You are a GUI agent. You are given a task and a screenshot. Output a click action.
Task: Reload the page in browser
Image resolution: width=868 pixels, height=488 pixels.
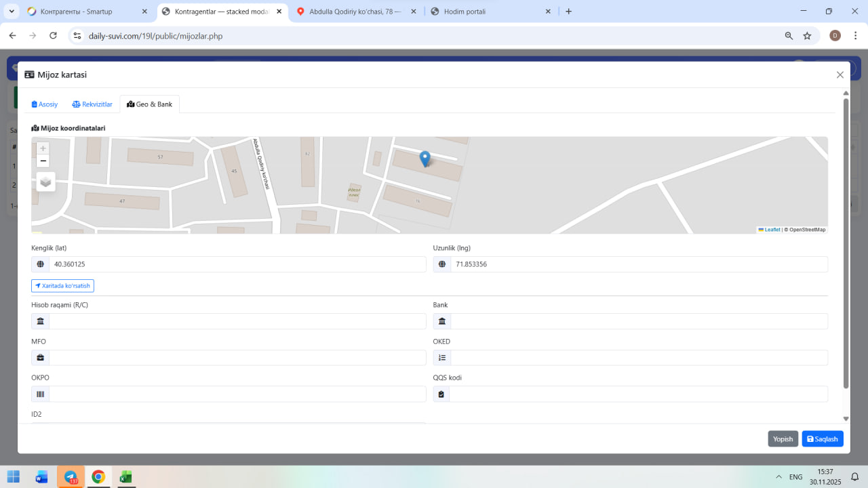coord(53,36)
